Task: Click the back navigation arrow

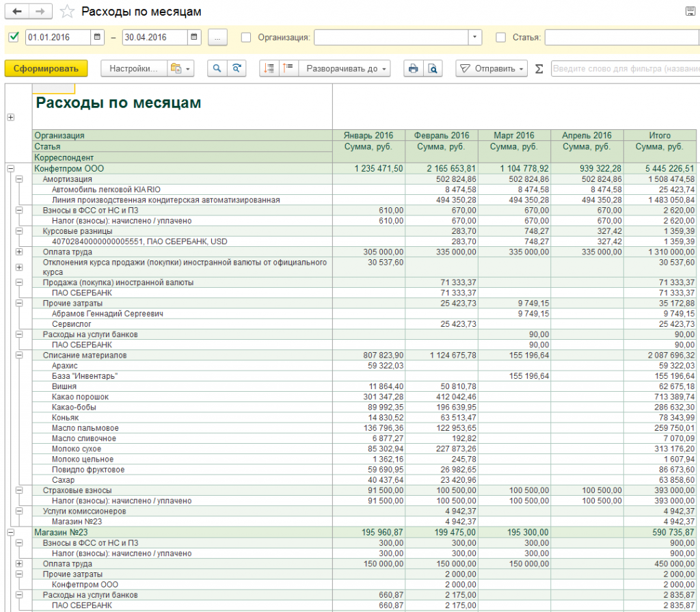Action: (17, 12)
